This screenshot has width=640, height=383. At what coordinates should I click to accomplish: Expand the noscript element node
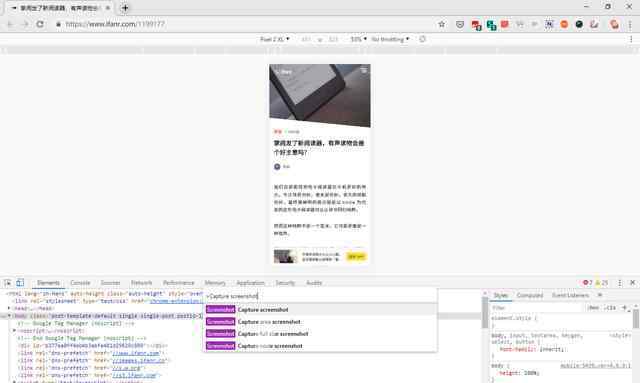[x=14, y=330]
